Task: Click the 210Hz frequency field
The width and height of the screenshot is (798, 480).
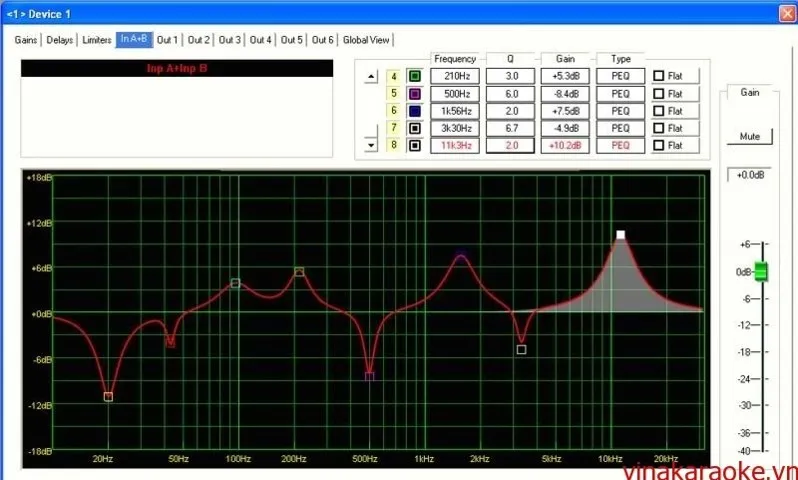Action: [455, 76]
